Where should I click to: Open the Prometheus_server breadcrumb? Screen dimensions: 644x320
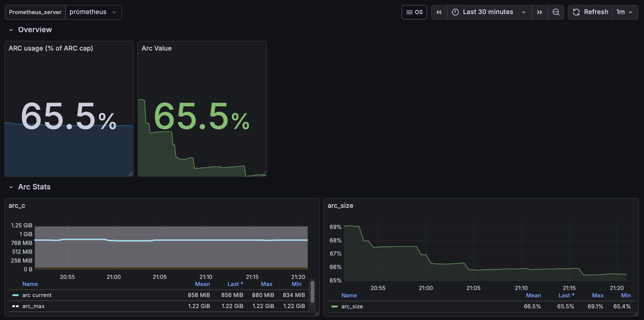pos(35,12)
